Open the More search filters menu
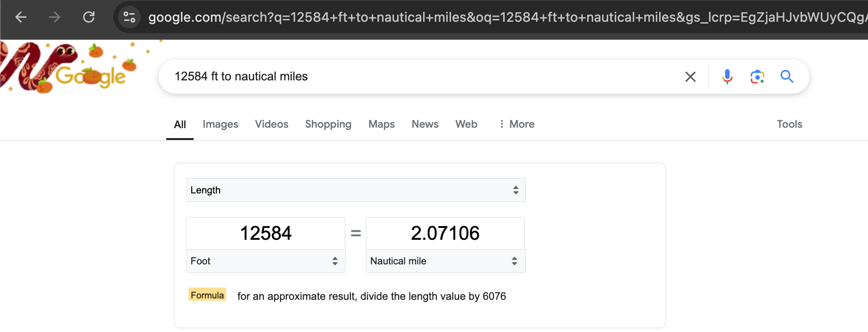 [x=517, y=124]
